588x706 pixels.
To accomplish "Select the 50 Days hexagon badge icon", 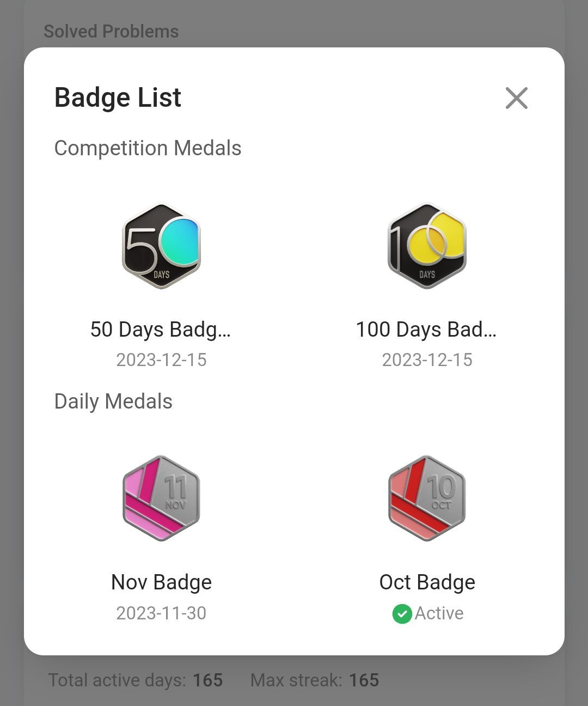I will (x=161, y=246).
